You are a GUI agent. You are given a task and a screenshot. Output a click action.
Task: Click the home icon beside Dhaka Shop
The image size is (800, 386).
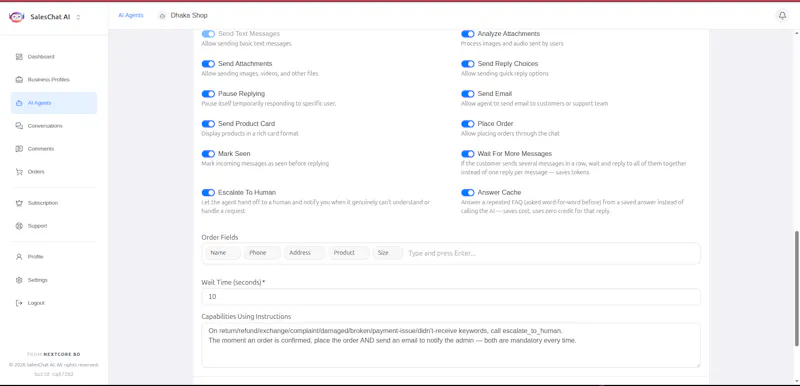click(162, 16)
